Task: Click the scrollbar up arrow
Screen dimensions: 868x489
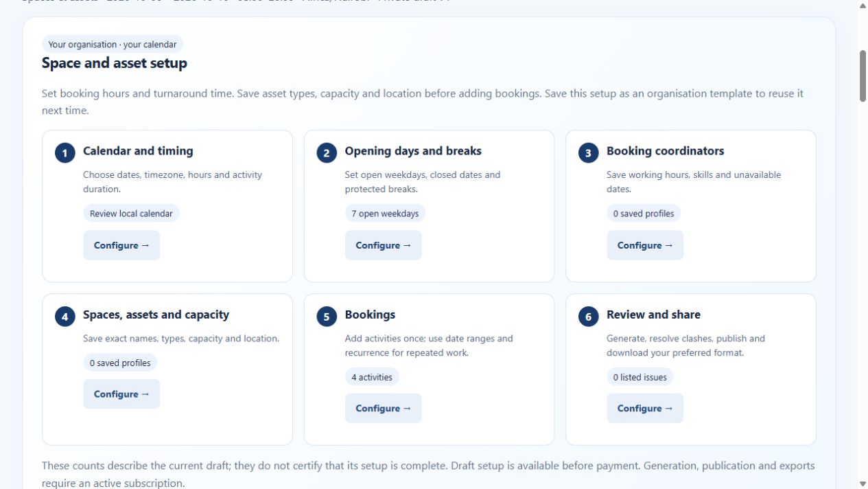Action: 863,5
